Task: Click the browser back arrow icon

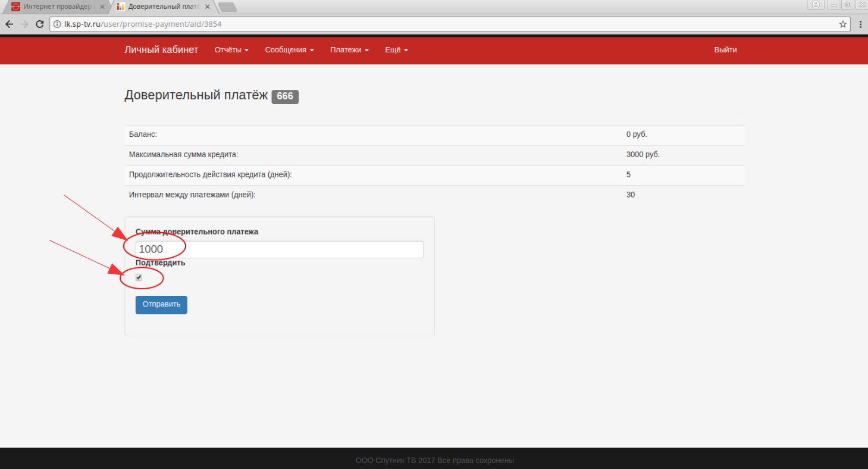Action: click(x=9, y=24)
